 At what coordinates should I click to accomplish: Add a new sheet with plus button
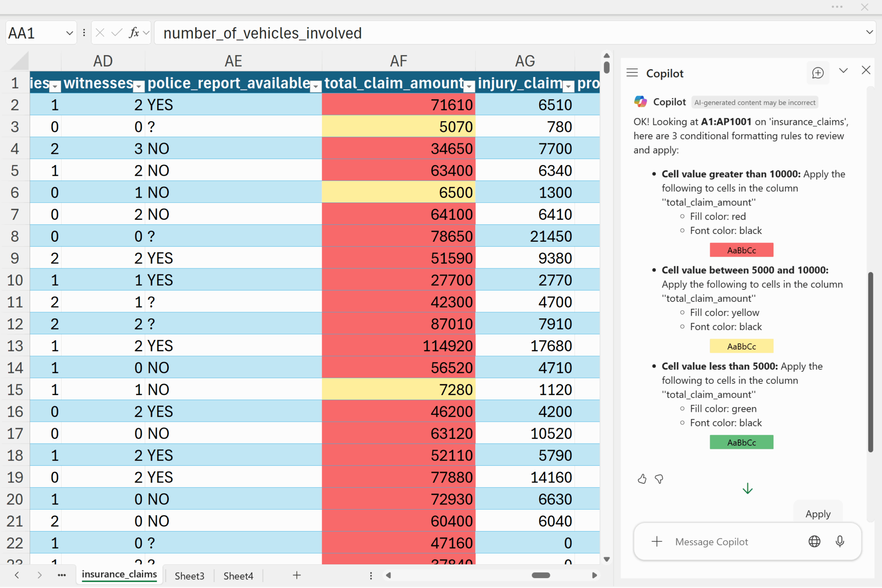[x=297, y=575]
